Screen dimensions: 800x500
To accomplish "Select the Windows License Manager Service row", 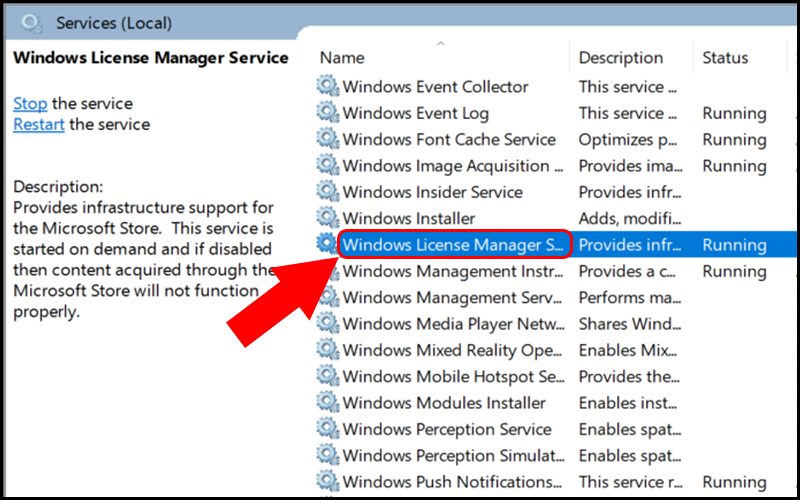I will coord(454,245).
